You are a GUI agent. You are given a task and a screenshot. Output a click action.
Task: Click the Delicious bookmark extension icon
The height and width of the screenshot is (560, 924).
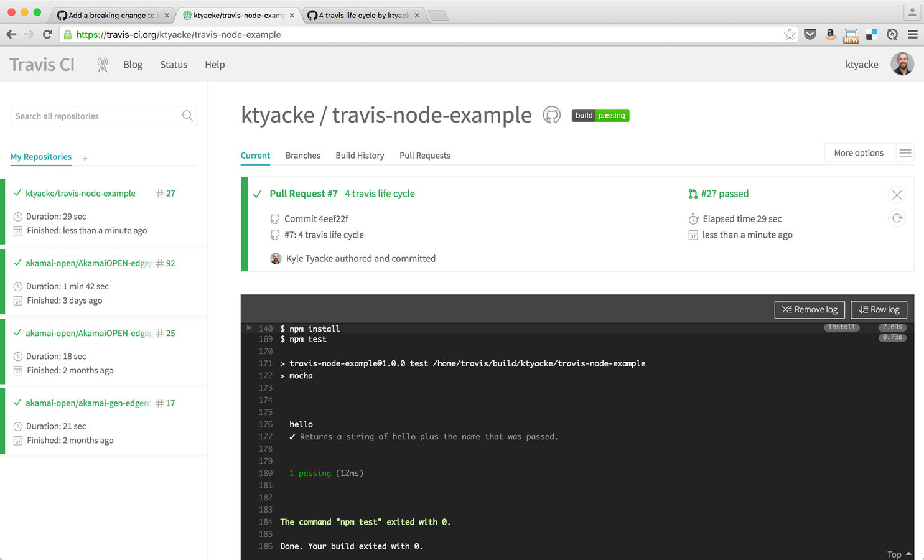(872, 34)
